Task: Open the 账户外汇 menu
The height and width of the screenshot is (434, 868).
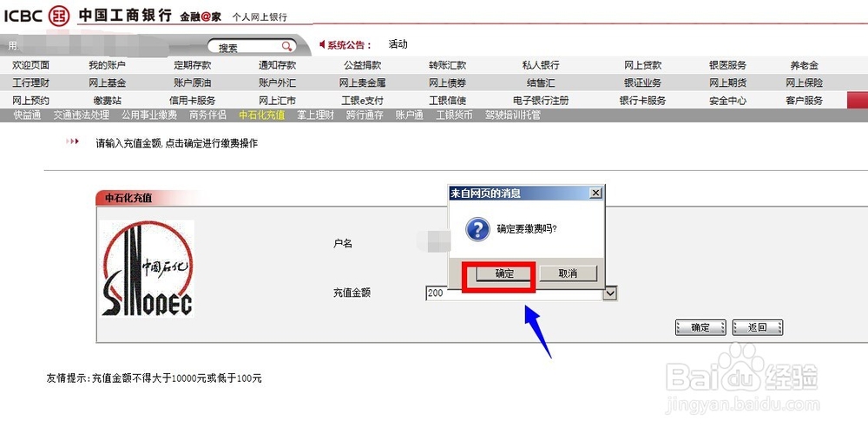Action: coord(277,83)
